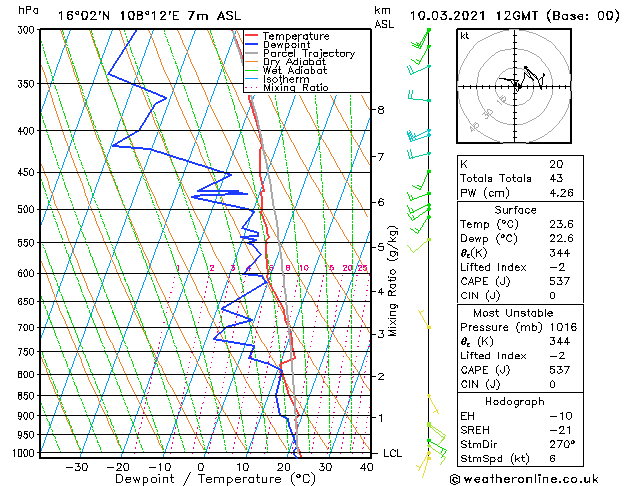Click the hodograph center crosshair
Image resolution: width=629 pixels, height=486 pixels.
click(x=515, y=86)
